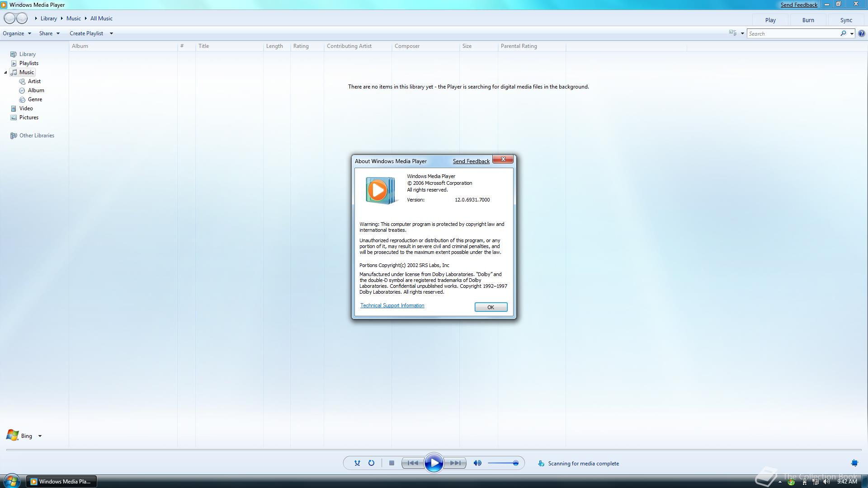Click Send Feedback in main title bar
The width and height of the screenshot is (868, 488).
pos(799,5)
